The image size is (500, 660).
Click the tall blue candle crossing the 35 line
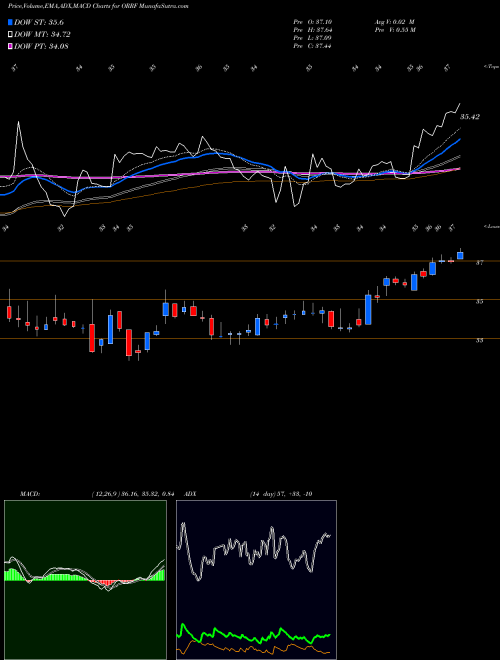(x=368, y=309)
